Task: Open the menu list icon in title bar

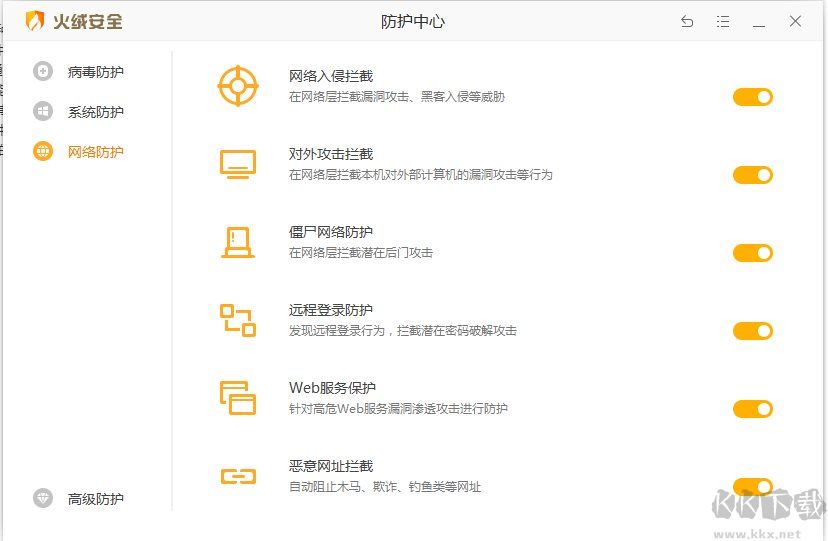Action: 723,22
